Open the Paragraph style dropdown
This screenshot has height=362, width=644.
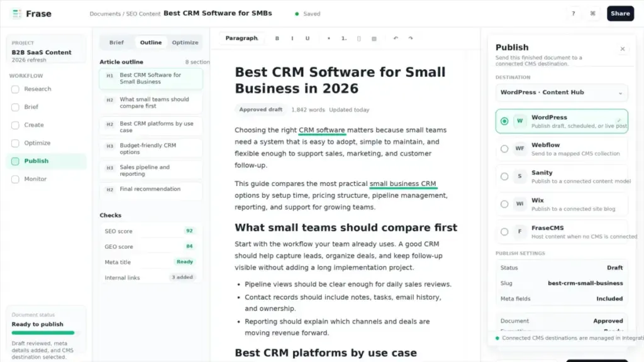click(241, 38)
